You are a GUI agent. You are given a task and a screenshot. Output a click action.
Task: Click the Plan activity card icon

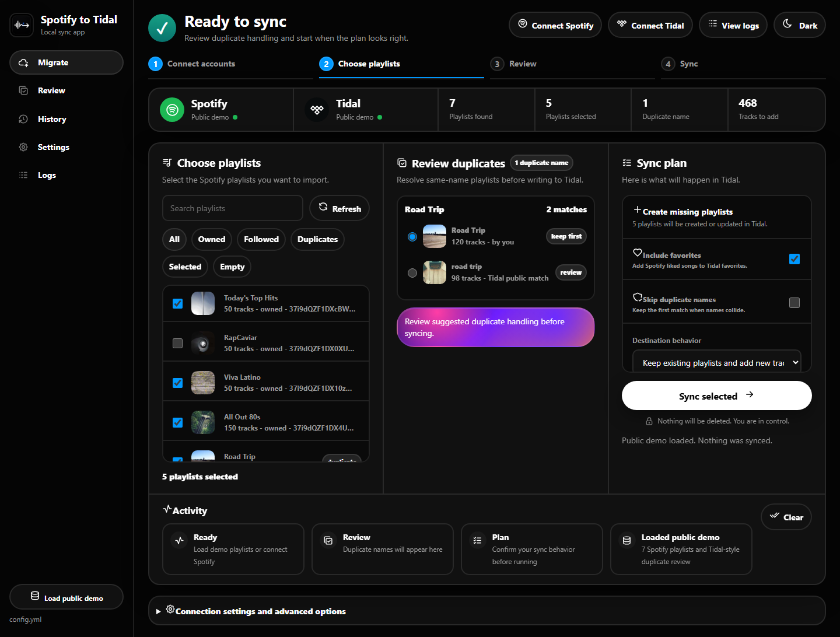point(478,540)
